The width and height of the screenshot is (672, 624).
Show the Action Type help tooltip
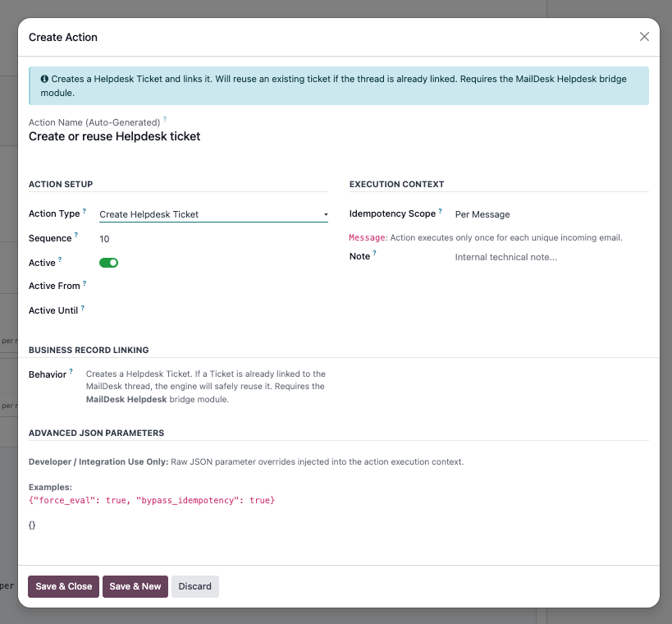pos(85,210)
